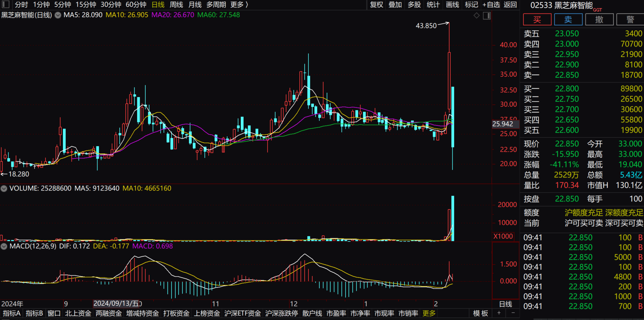This screenshot has width=644, height=320.
Task: Select the 60分钟 timeframe tab
Action: point(136,5)
